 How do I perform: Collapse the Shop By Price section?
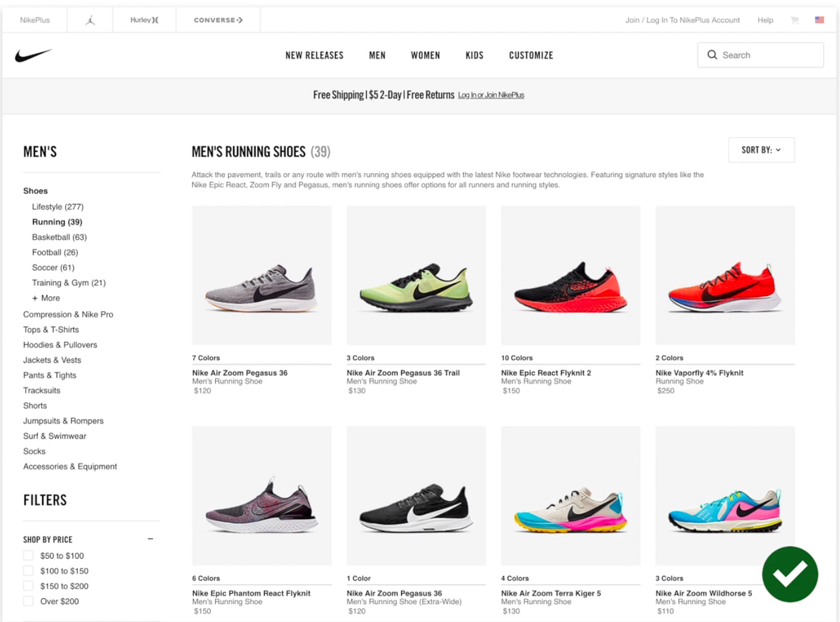[150, 539]
